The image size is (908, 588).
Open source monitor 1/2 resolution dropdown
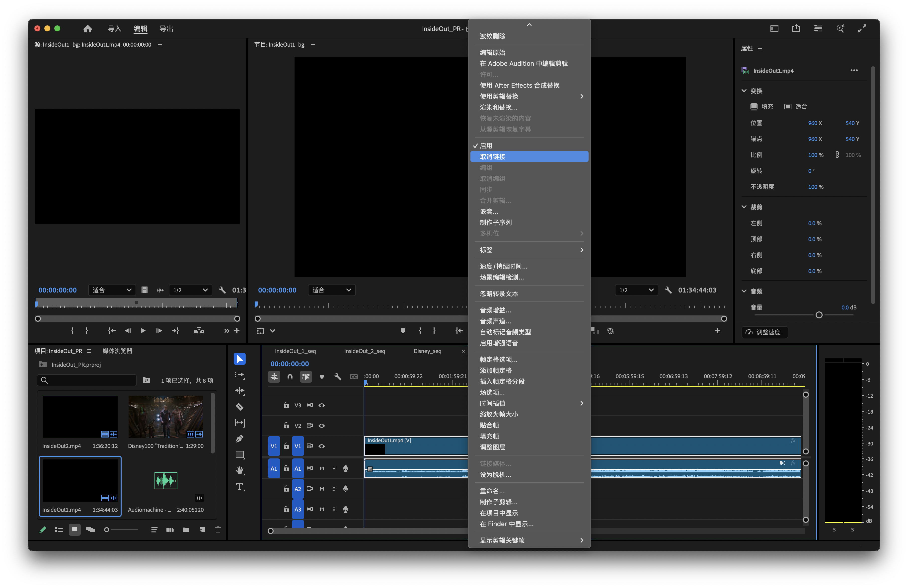[190, 290]
